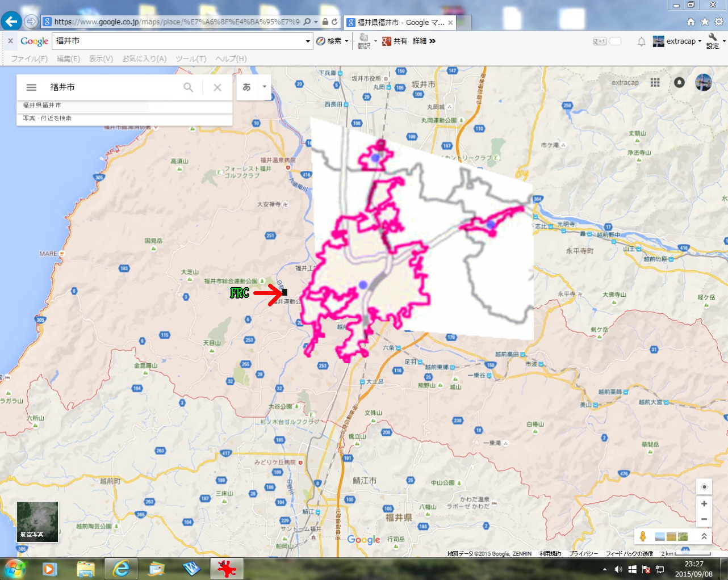Open the Google apps grid icon on map

(655, 82)
